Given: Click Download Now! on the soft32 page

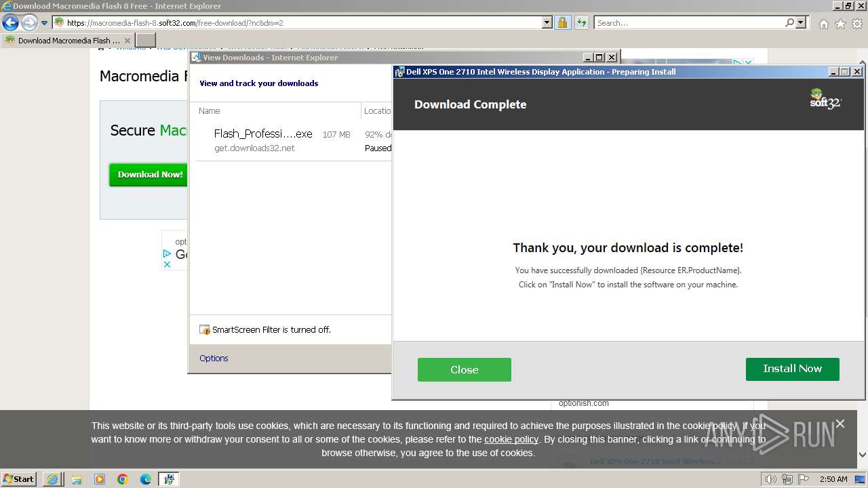Looking at the screenshot, I should click(150, 174).
